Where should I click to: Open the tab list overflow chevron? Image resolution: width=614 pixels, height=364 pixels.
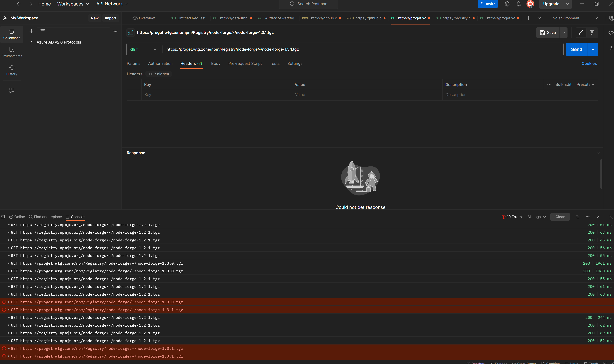539,18
